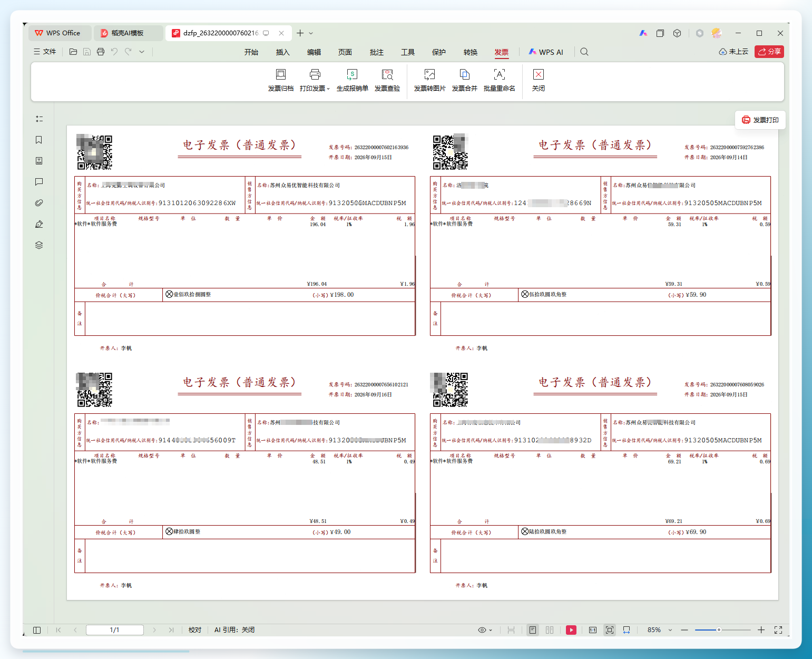
Task: Open the 转换 ribbon tab
Action: 471,52
